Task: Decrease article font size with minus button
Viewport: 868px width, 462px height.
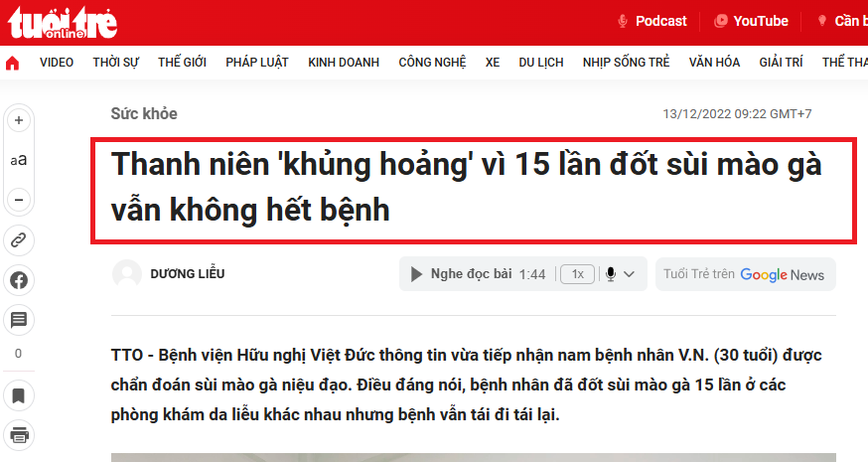Action: pyautogui.click(x=19, y=200)
